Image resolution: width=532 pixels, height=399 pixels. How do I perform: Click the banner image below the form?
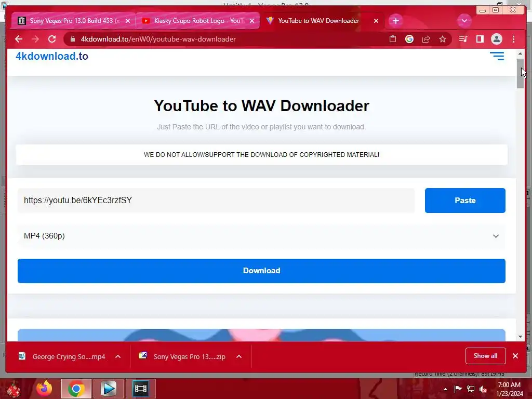pyautogui.click(x=261, y=335)
